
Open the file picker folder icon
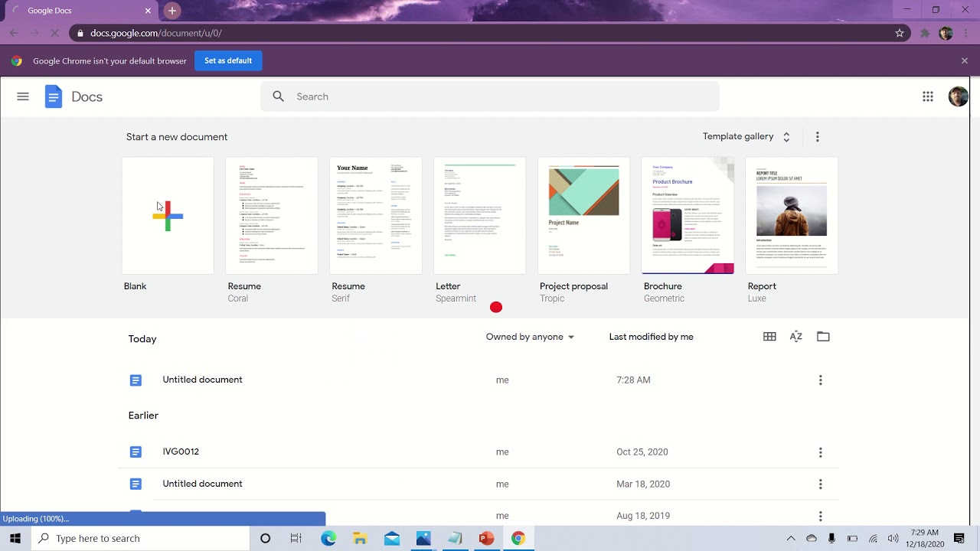coord(823,337)
